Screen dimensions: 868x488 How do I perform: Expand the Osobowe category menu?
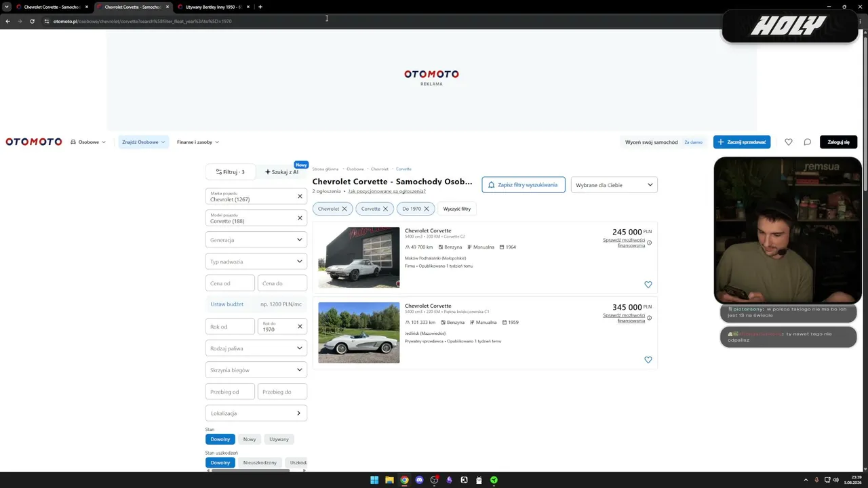coord(88,142)
